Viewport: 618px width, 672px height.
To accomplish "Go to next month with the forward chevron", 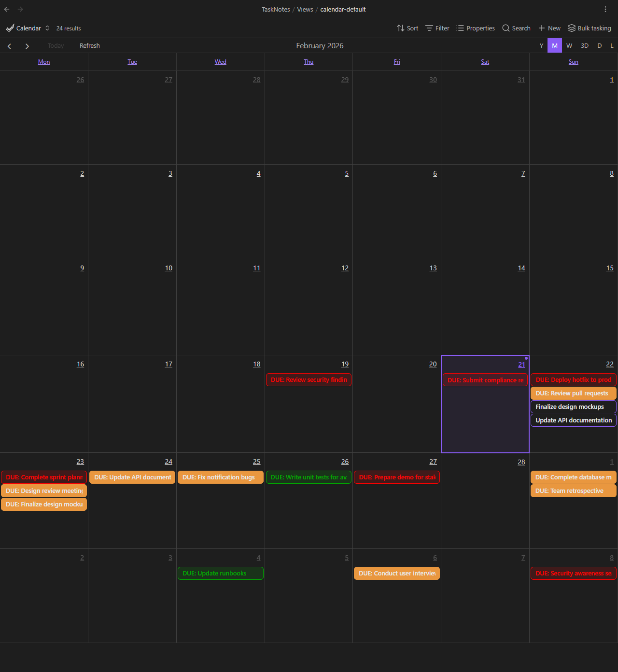I will (27, 46).
